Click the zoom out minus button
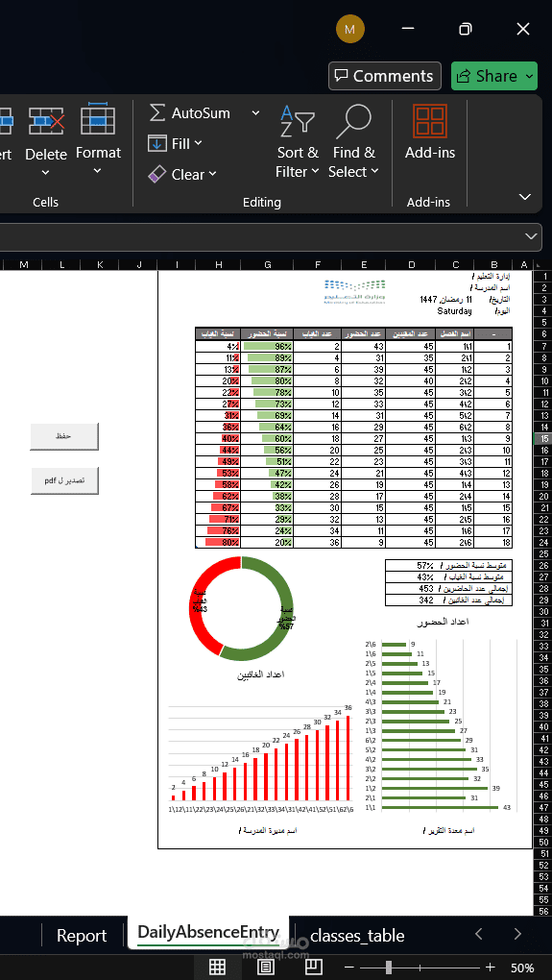The image size is (552, 980). pyautogui.click(x=350, y=968)
